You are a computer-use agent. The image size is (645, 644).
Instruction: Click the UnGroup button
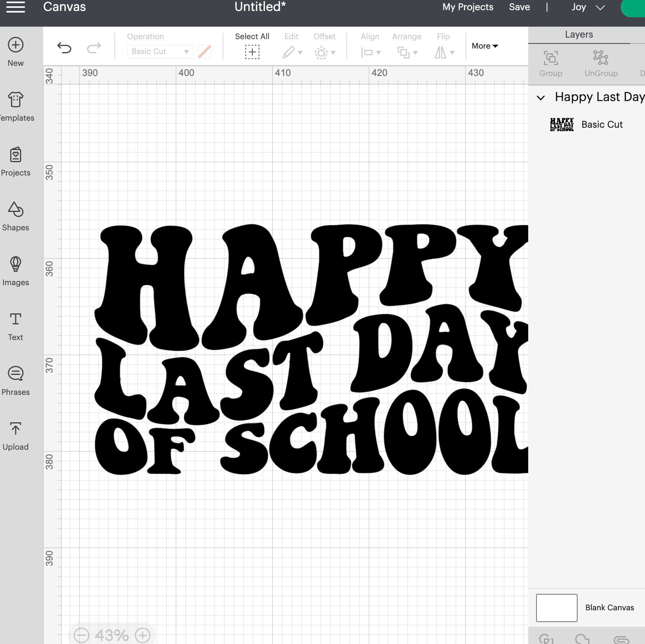pos(600,63)
